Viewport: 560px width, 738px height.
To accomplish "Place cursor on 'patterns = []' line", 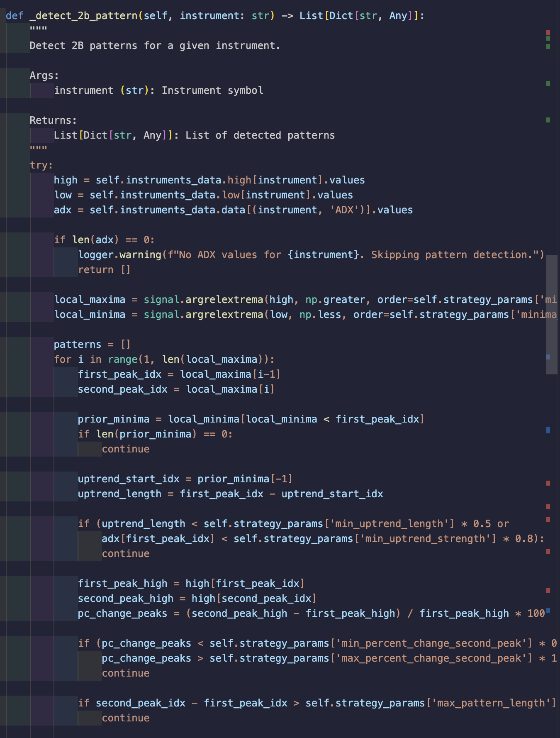I will [x=92, y=345].
